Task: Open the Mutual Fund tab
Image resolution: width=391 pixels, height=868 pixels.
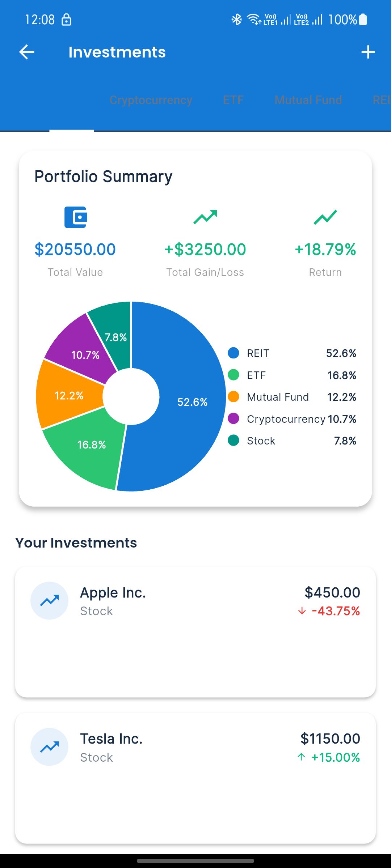Action: 308,100
